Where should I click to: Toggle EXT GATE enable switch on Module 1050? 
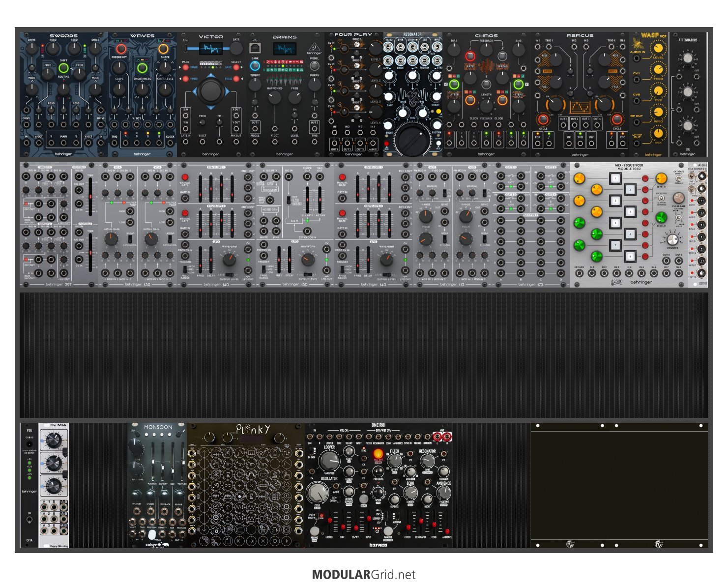tap(679, 178)
